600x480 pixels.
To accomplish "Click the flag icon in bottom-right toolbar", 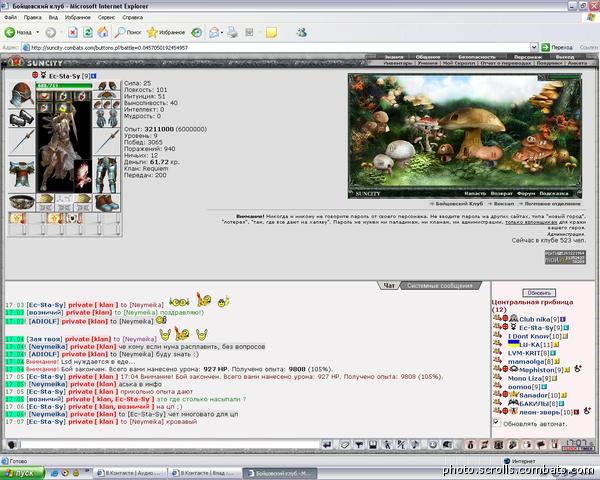I will (541, 445).
